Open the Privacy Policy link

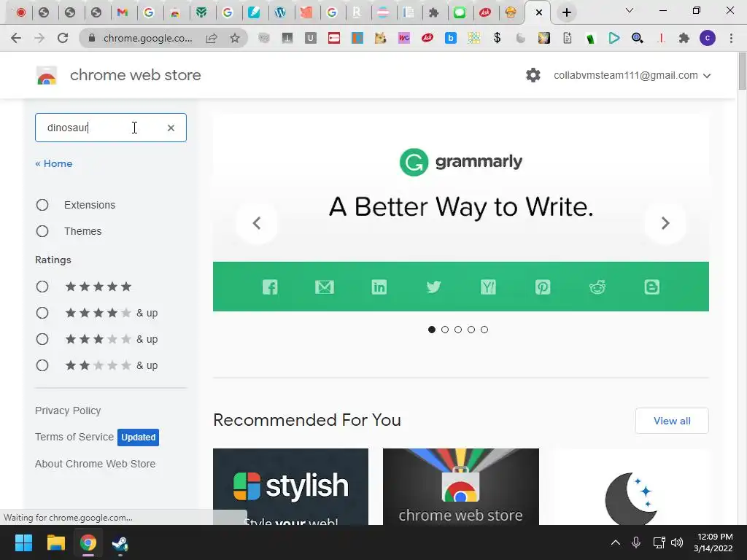pyautogui.click(x=68, y=411)
